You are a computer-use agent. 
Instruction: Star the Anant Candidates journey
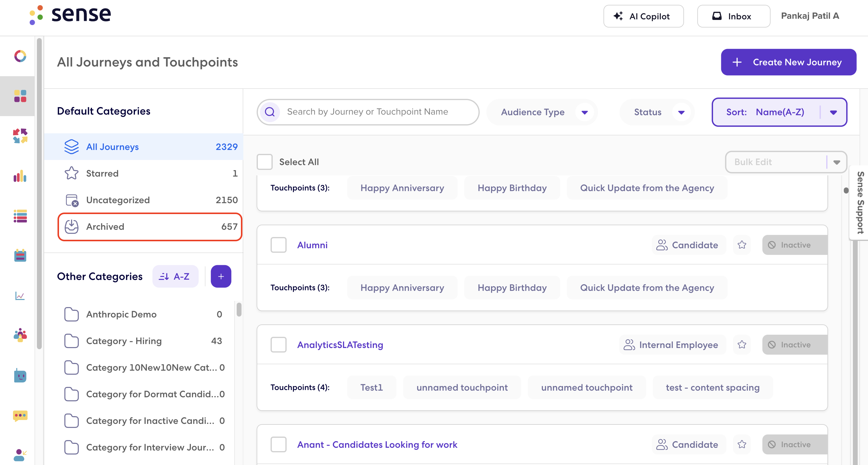point(741,444)
